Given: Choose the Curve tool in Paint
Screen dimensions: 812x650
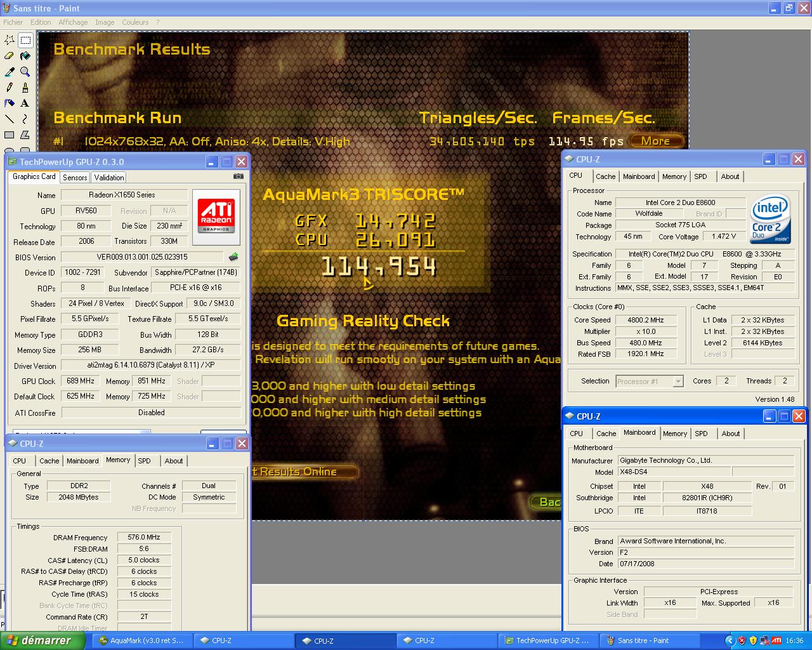Looking at the screenshot, I should click(x=25, y=119).
